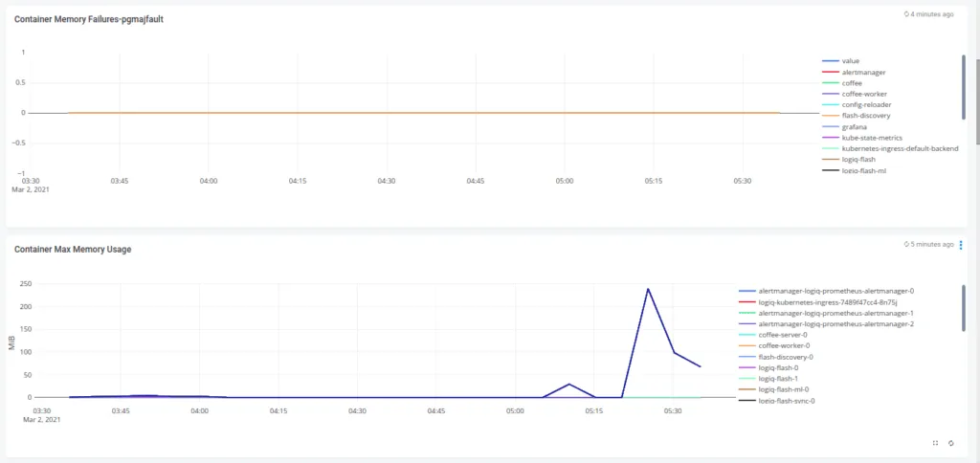Click the refresh clock icon beside '4 minutes ago'

pos(906,14)
